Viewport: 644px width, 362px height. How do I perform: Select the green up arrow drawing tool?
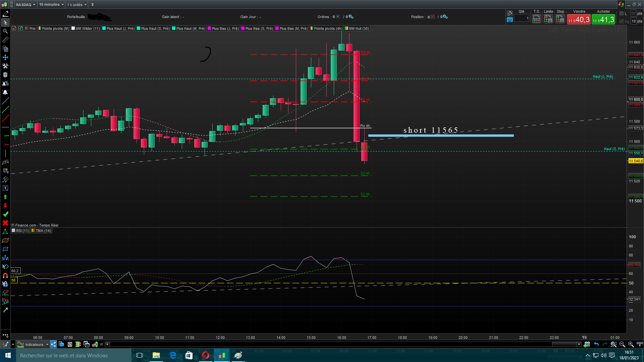pos(5,197)
